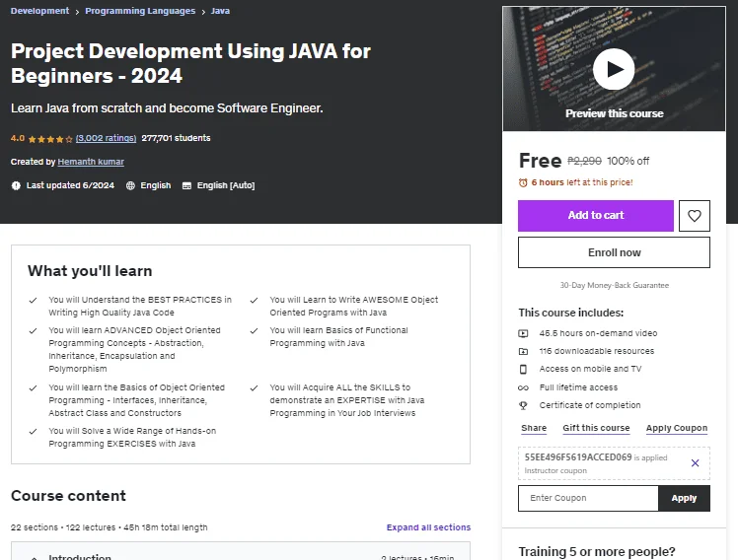Click chevron before Java breadcrumb

pyautogui.click(x=203, y=12)
